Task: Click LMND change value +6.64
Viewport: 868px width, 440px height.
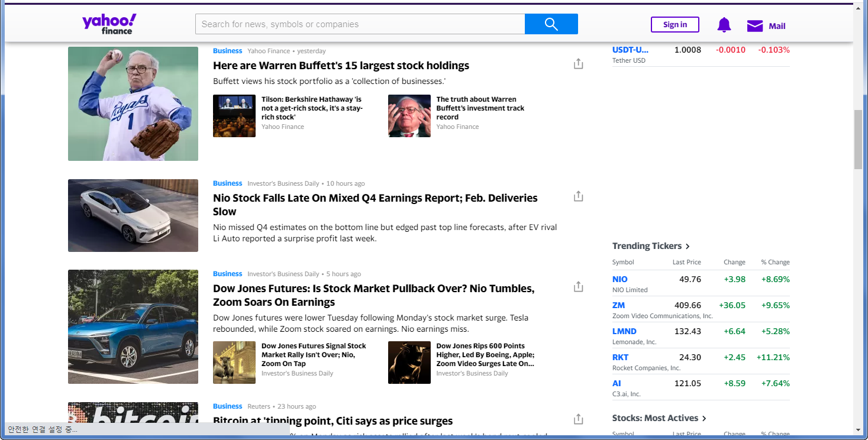Action: (x=734, y=331)
